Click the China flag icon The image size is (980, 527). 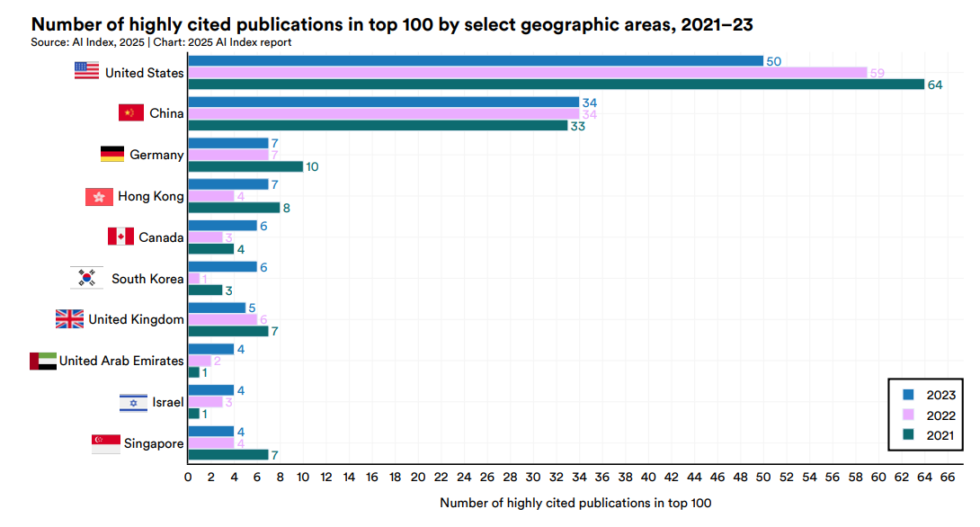[131, 112]
